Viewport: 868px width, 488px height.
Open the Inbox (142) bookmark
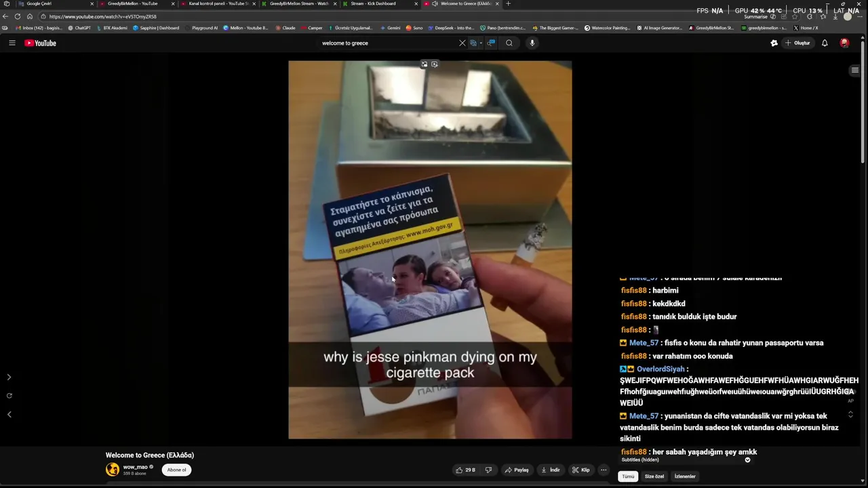point(39,28)
